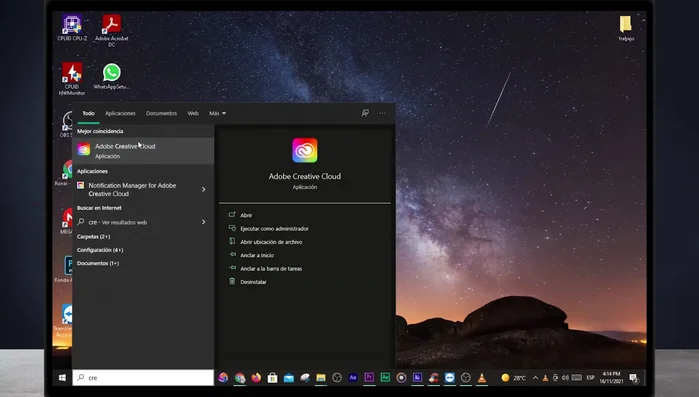The height and width of the screenshot is (397, 699).
Task: Open the volume control in system tray
Action: click(565, 378)
